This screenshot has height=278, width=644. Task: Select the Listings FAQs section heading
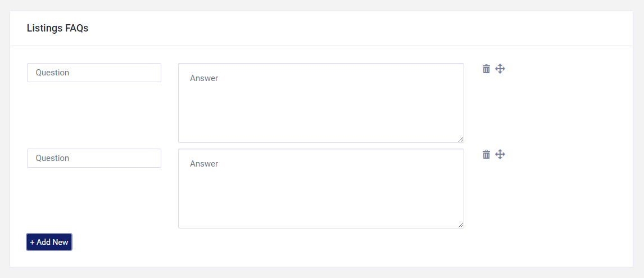click(57, 28)
